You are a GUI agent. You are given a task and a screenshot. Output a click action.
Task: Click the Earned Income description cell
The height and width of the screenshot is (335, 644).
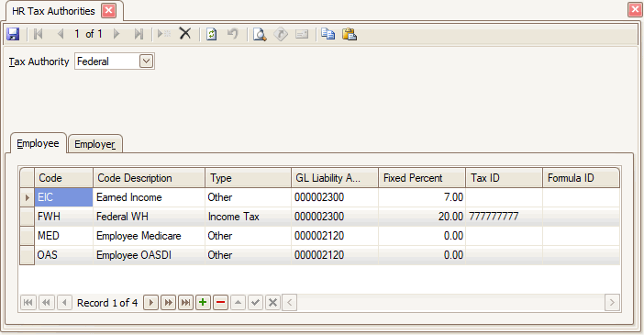click(x=150, y=197)
